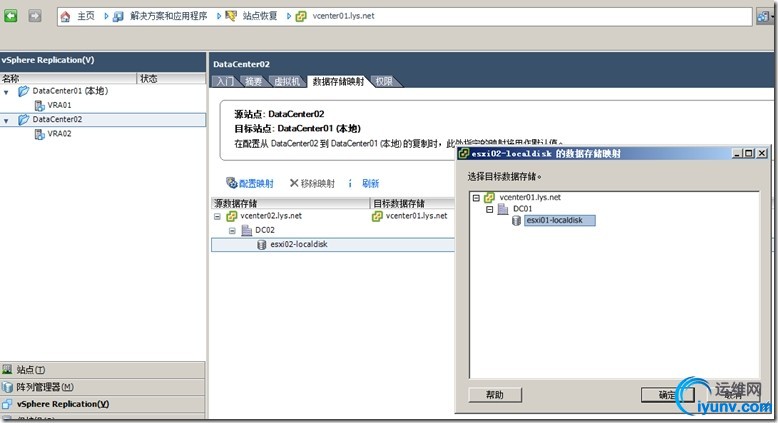Image resolution: width=778 pixels, height=423 pixels.
Task: Click DC02 datacenter building icon
Action: coord(247,230)
